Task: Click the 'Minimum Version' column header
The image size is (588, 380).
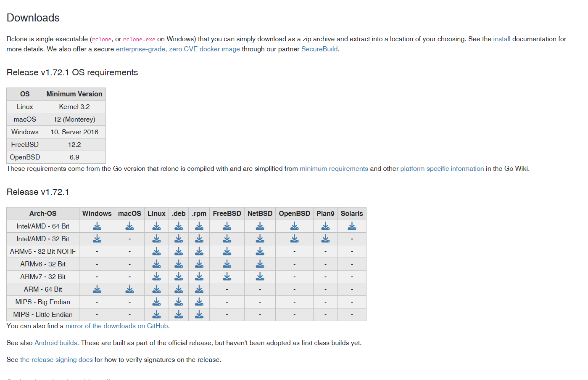Action: [74, 94]
